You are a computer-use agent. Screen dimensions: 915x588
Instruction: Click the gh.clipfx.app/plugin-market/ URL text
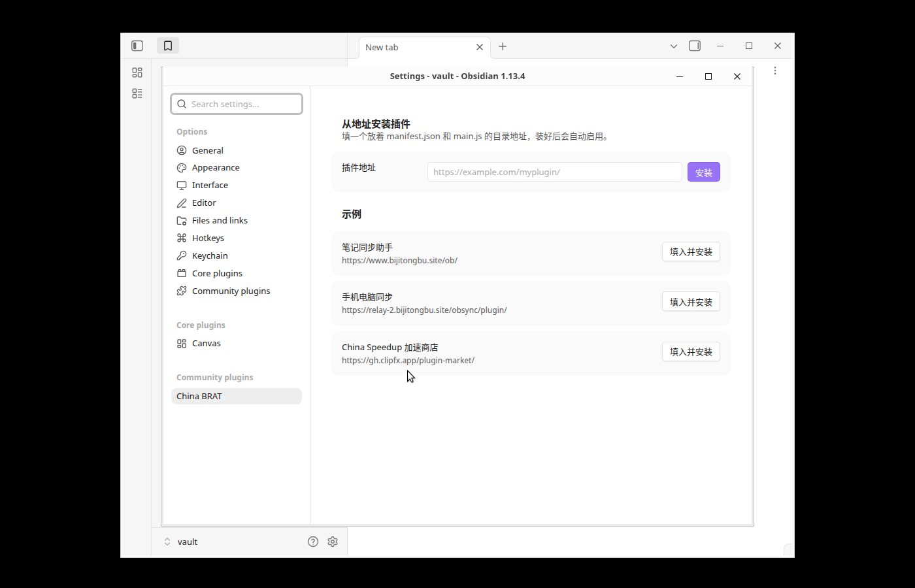click(408, 361)
